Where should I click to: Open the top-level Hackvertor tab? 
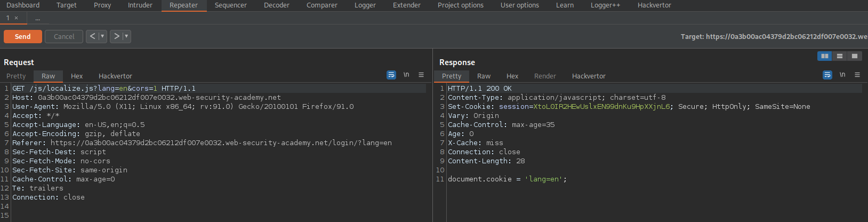pyautogui.click(x=654, y=5)
